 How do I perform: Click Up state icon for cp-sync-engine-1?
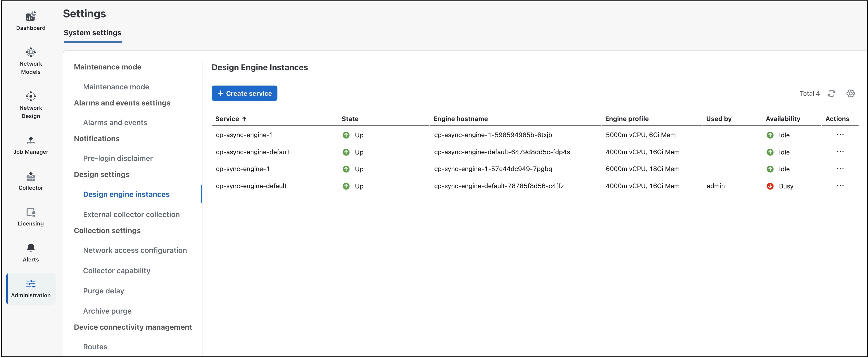[x=346, y=169]
